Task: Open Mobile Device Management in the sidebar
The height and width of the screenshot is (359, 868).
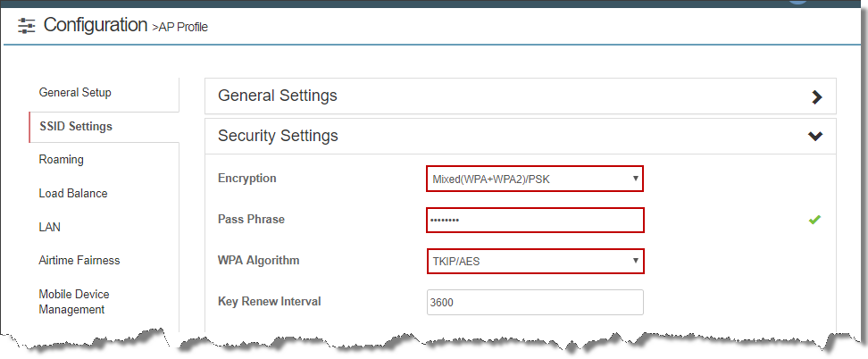Action: (x=74, y=301)
